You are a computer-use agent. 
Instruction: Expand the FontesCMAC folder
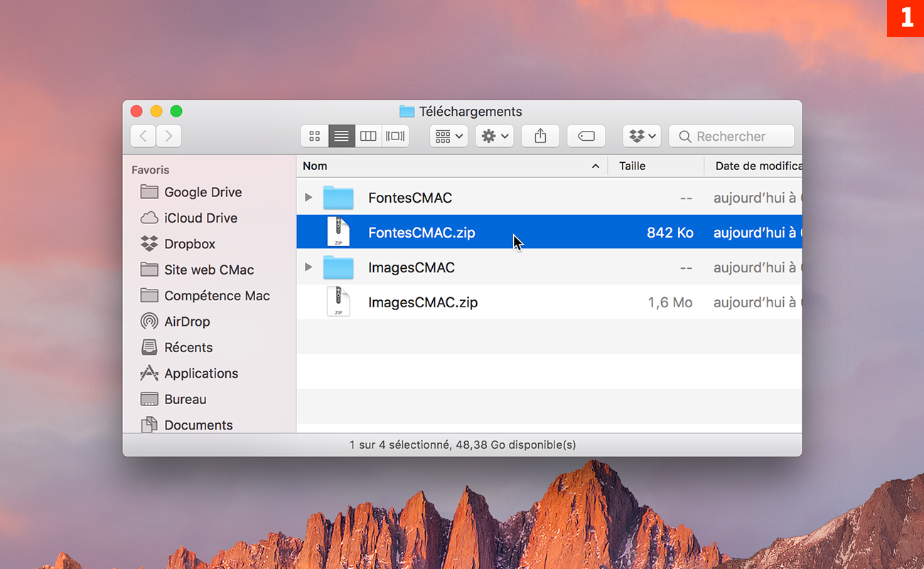coord(308,197)
